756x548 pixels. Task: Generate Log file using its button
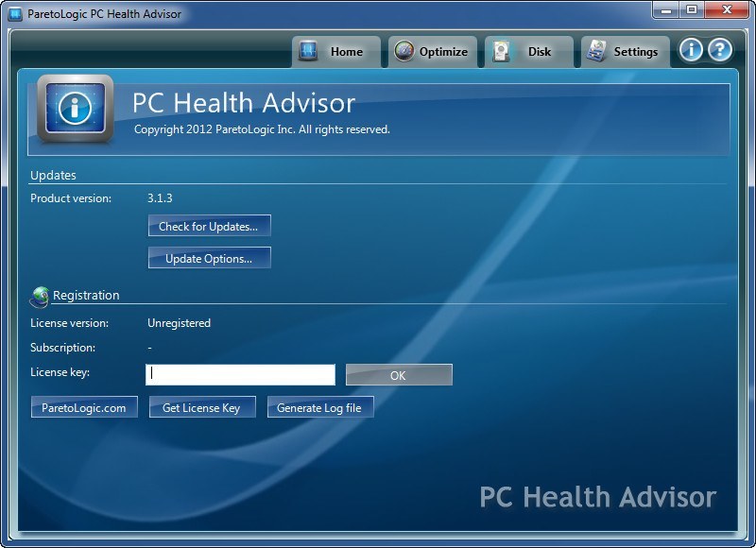click(x=319, y=407)
